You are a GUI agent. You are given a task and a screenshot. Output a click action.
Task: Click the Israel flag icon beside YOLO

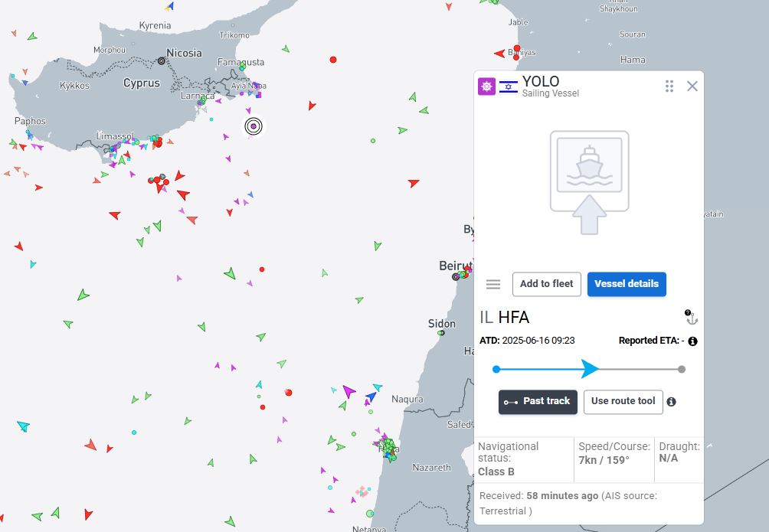coord(508,86)
